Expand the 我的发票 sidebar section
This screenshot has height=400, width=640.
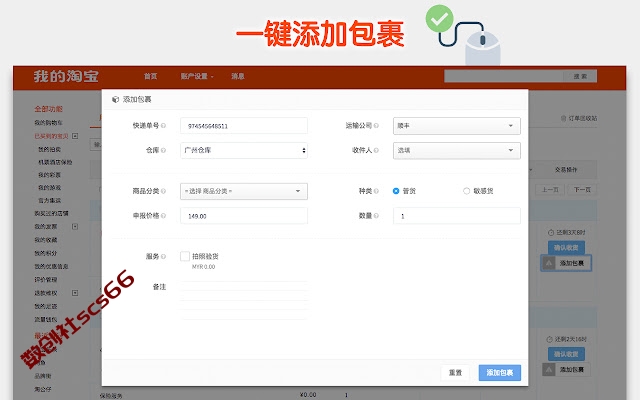point(75,227)
